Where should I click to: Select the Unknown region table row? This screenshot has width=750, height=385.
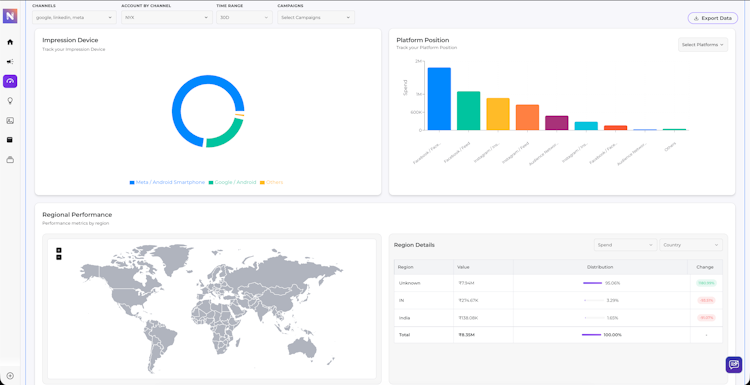click(x=558, y=283)
